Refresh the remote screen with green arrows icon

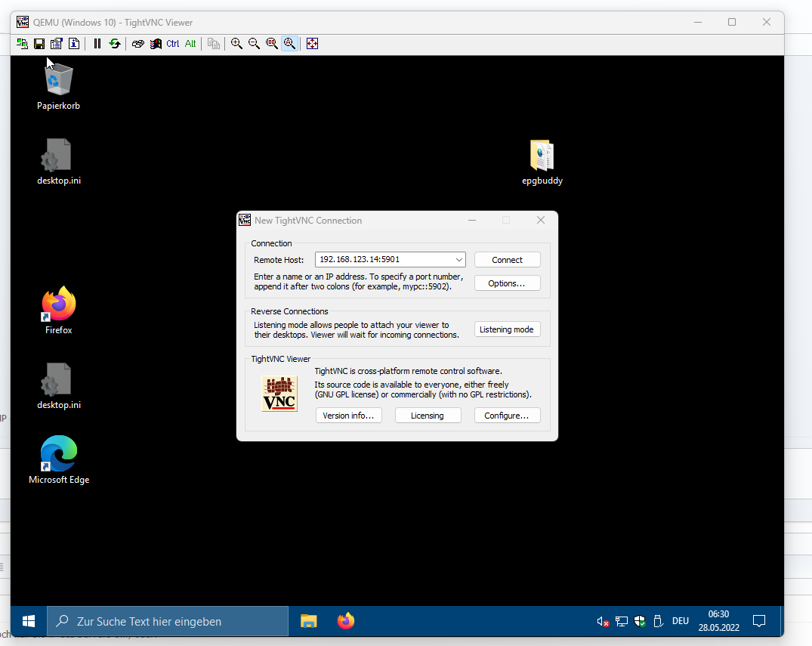(x=115, y=44)
